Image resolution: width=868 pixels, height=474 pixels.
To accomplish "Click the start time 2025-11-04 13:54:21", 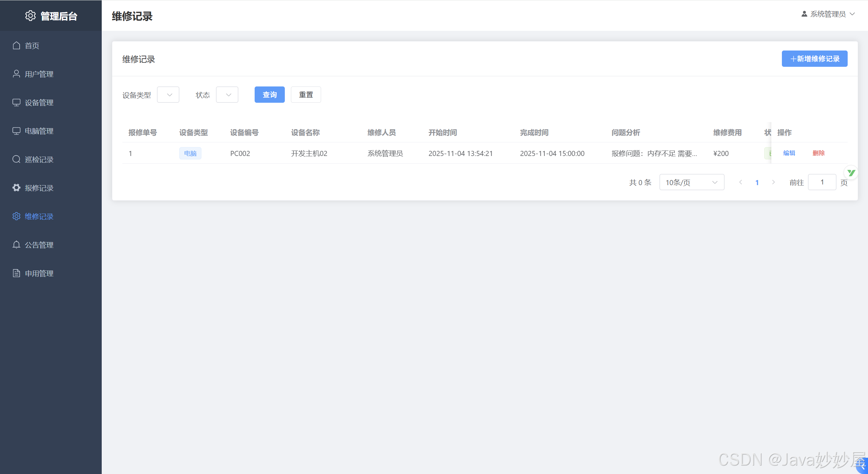I will coord(460,153).
